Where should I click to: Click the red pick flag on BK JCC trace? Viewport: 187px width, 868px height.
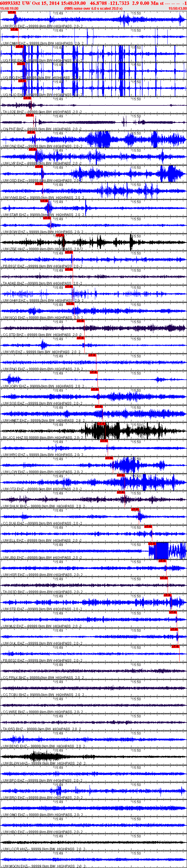click(x=101, y=424)
